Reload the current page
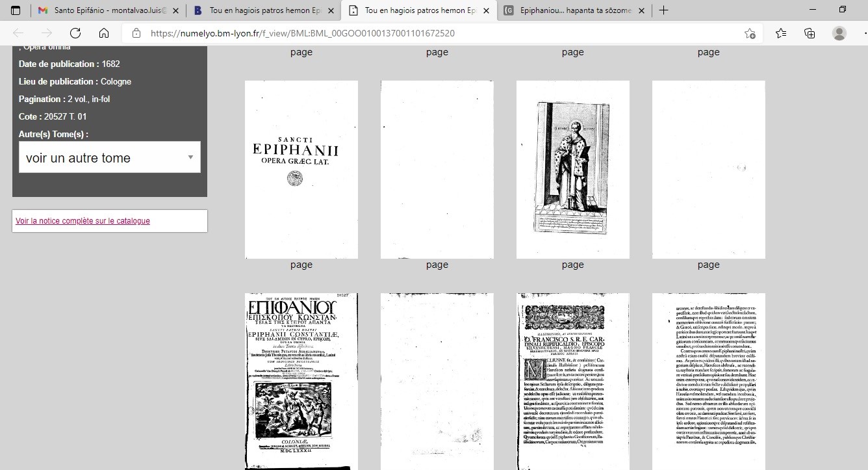Screen dimensions: 868x470 (x=75, y=33)
